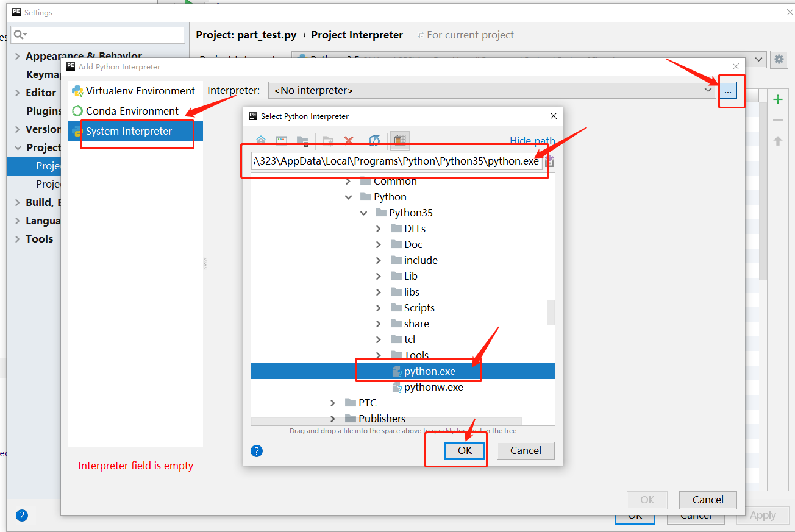Viewport: 795px width, 532px height.
Task: Cancel the Add Python Interpreter dialog
Action: pyautogui.click(x=708, y=500)
